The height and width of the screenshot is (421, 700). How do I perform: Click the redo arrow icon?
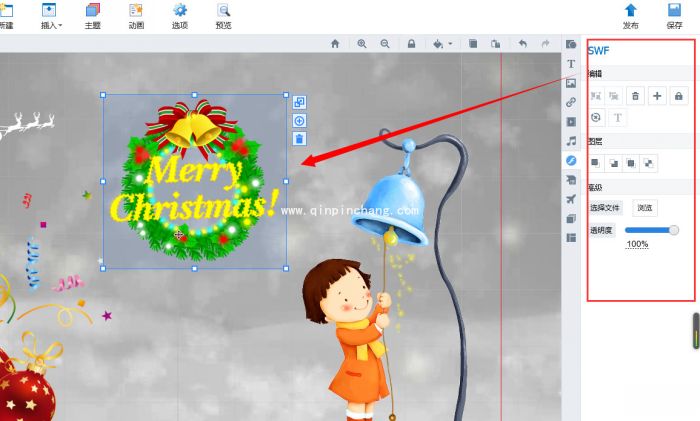[x=545, y=44]
